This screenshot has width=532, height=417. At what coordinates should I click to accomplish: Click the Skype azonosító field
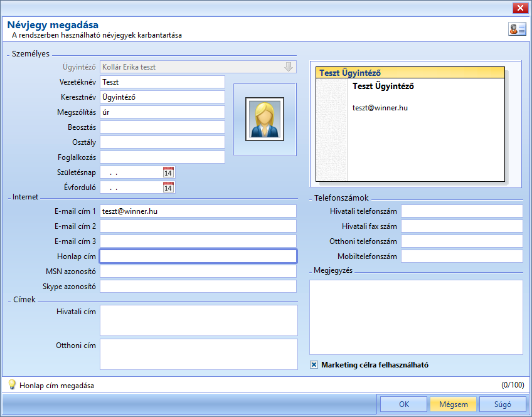pyautogui.click(x=198, y=287)
